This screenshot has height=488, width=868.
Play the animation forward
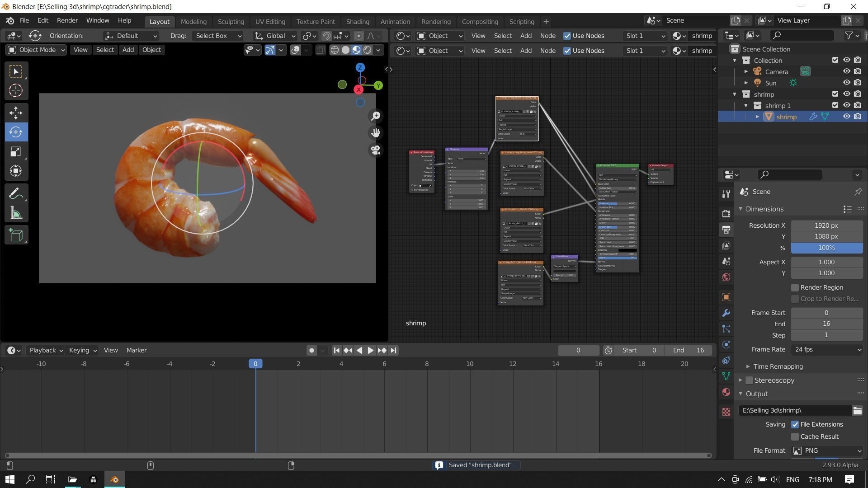[370, 350]
